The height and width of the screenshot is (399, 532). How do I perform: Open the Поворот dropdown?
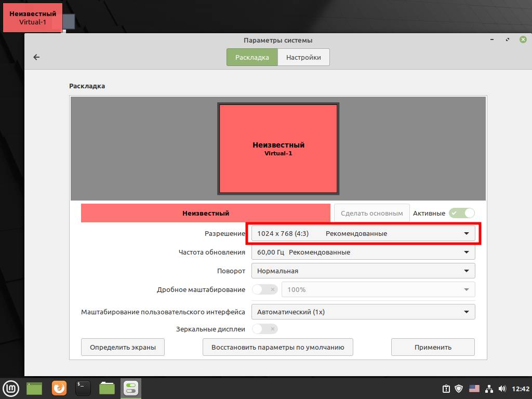(363, 271)
